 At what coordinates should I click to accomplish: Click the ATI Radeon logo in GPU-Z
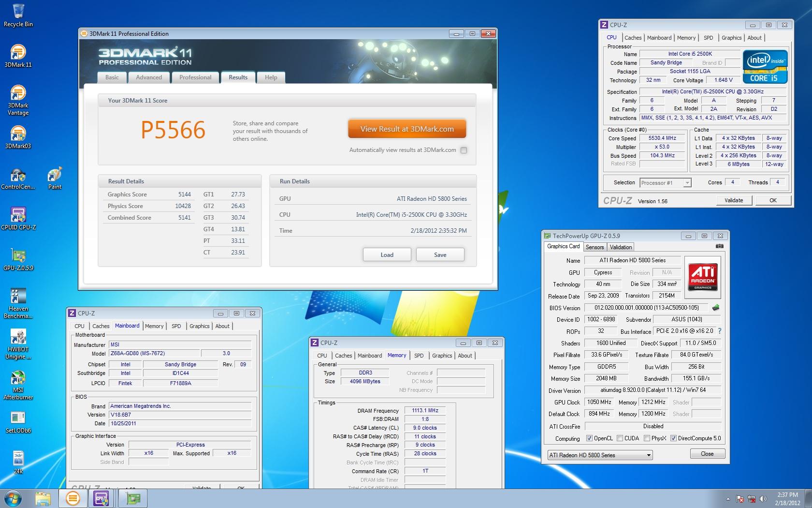(703, 277)
